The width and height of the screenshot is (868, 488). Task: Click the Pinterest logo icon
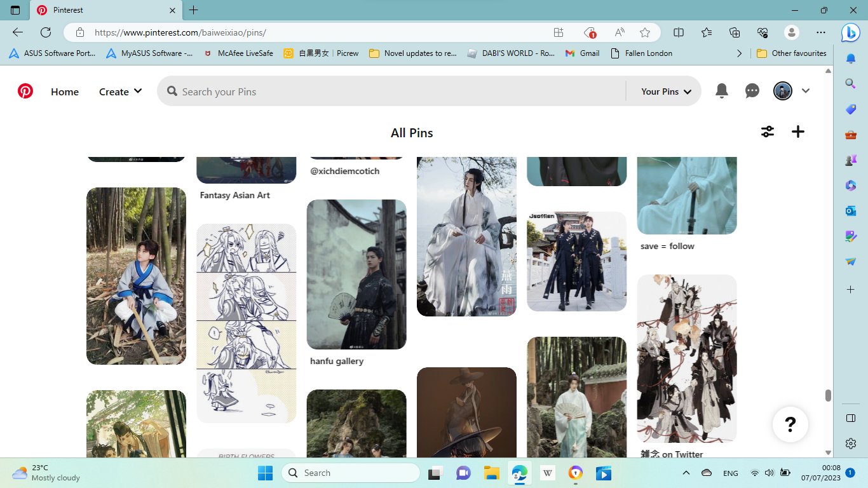tap(25, 91)
